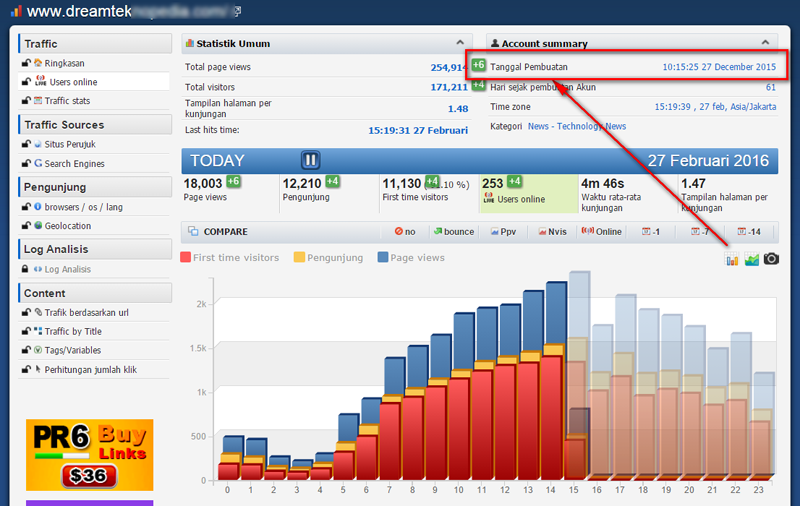Click the camera snapshot icon above chart

771,259
